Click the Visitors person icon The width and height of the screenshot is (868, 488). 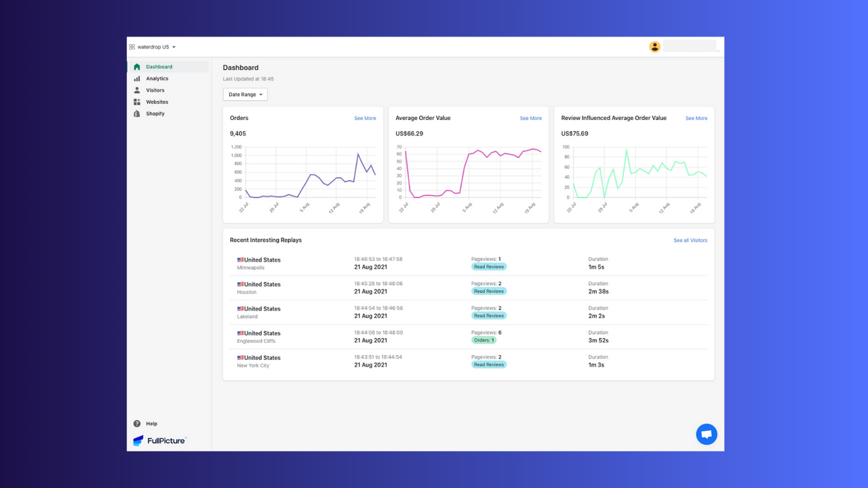tap(137, 89)
